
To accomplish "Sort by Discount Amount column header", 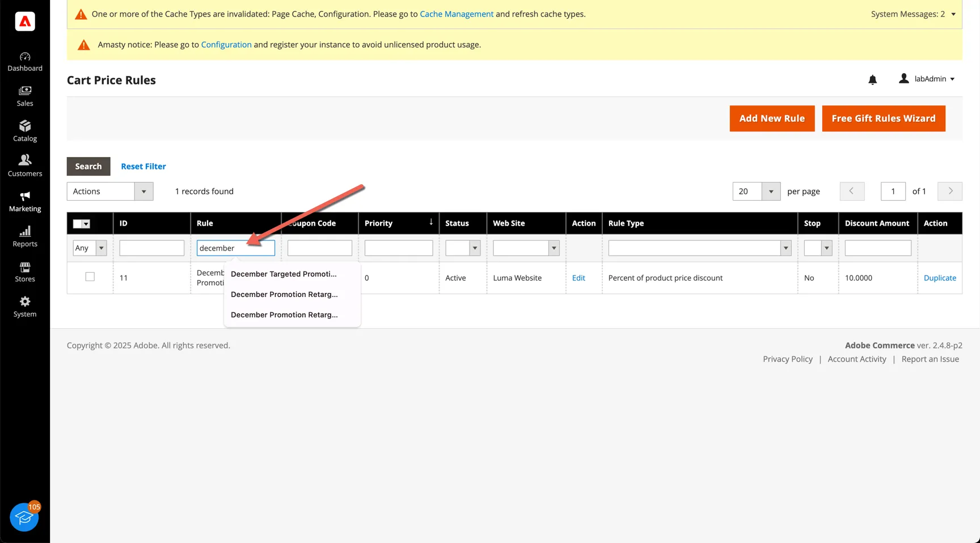I will [878, 223].
